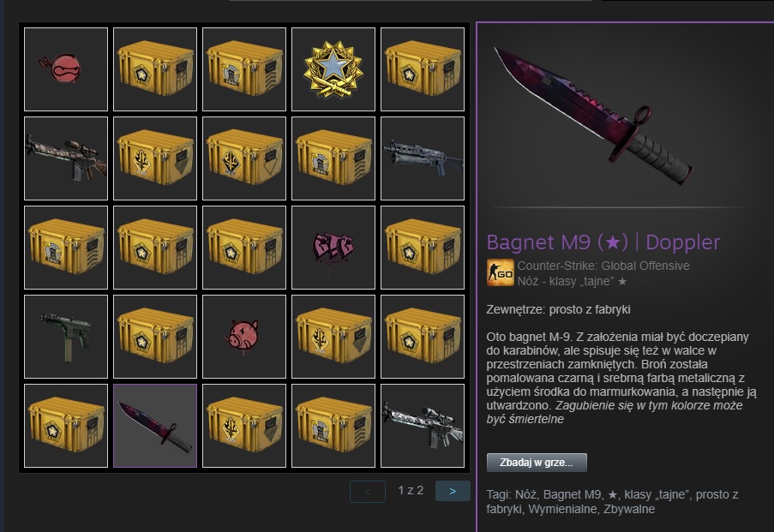Pick the yellow case in the bottom-left slot
Image resolution: width=774 pixels, height=532 pixels.
[x=66, y=426]
